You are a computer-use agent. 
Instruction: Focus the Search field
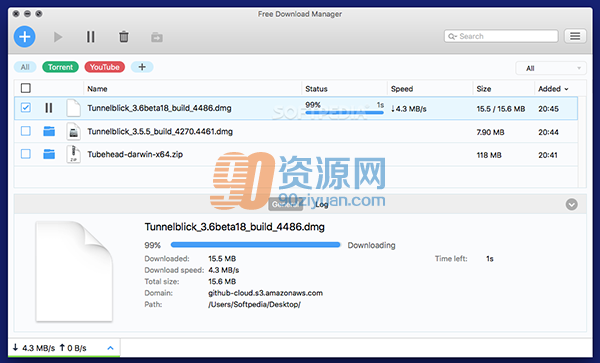[501, 36]
